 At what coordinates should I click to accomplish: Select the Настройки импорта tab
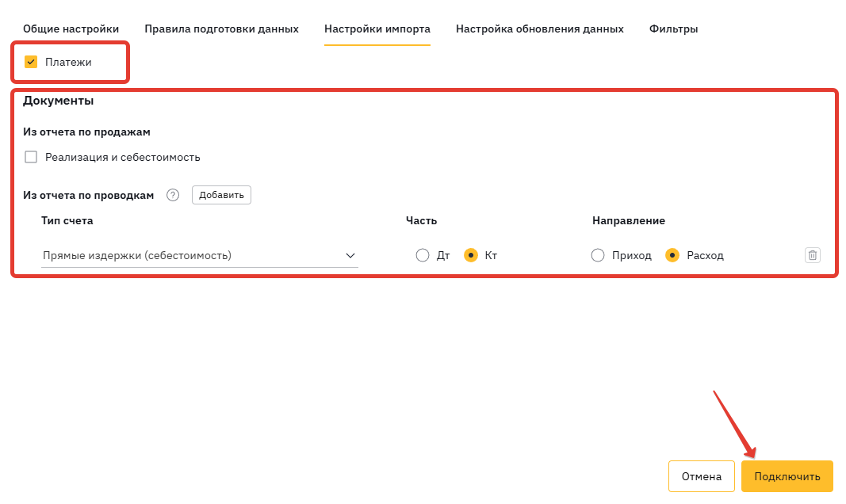[377, 29]
